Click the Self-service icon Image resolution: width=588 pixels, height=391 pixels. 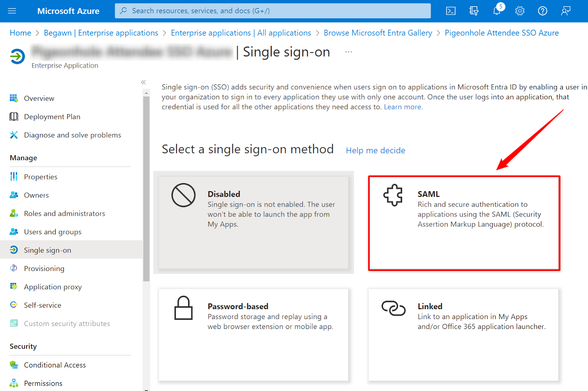(x=14, y=305)
